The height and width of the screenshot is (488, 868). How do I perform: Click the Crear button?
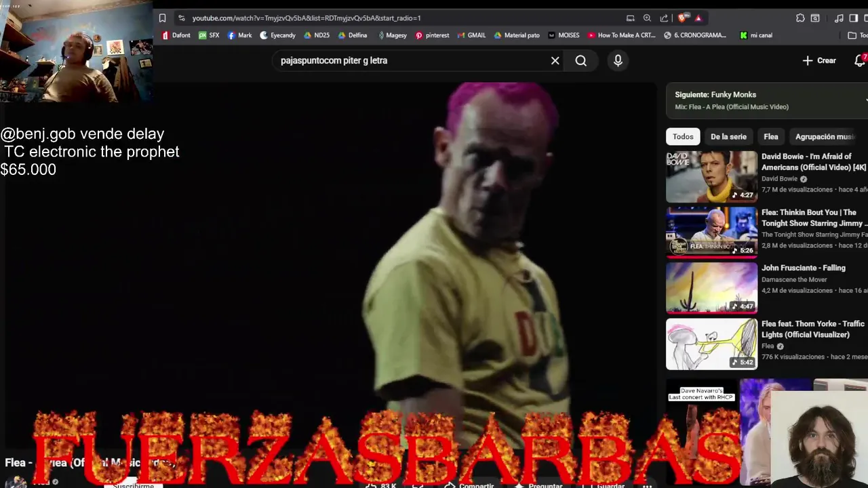pos(819,60)
